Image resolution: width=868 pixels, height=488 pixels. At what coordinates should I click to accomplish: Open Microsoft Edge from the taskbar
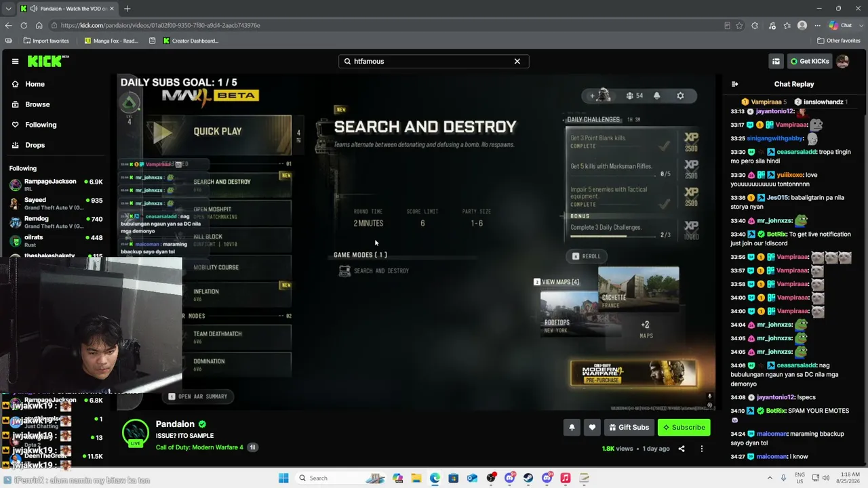click(x=435, y=479)
